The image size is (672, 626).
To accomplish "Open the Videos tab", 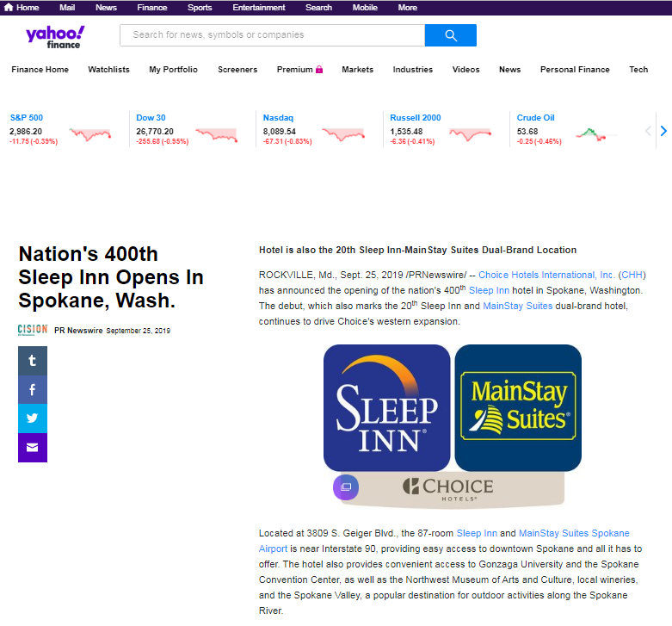I will click(x=465, y=70).
